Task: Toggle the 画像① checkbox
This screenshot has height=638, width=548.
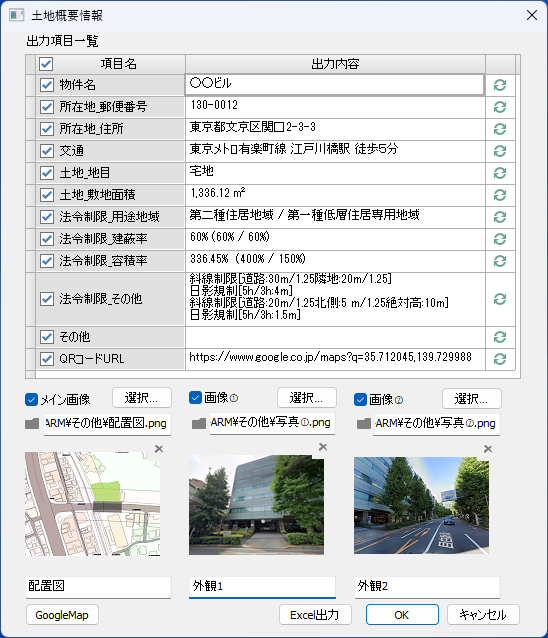Action: pyautogui.click(x=196, y=398)
